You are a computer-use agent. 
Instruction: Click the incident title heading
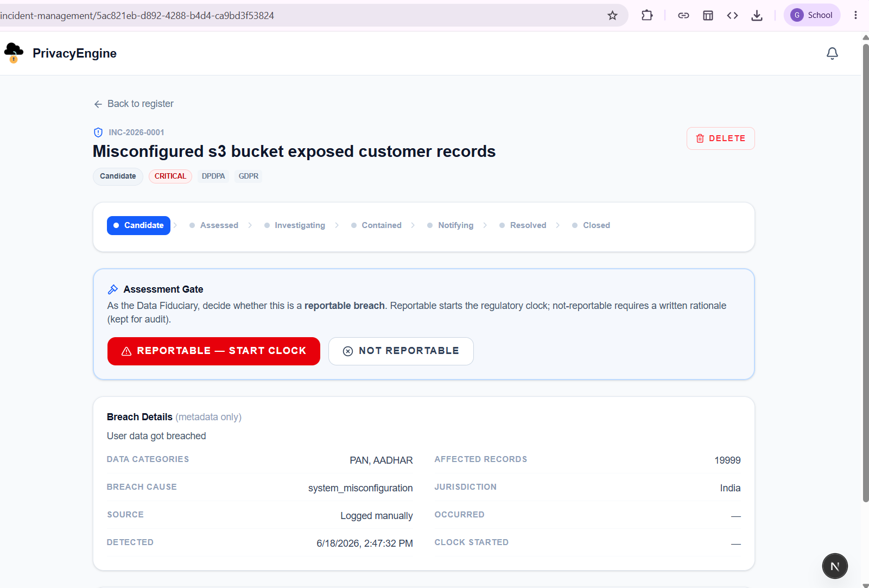[x=294, y=151]
